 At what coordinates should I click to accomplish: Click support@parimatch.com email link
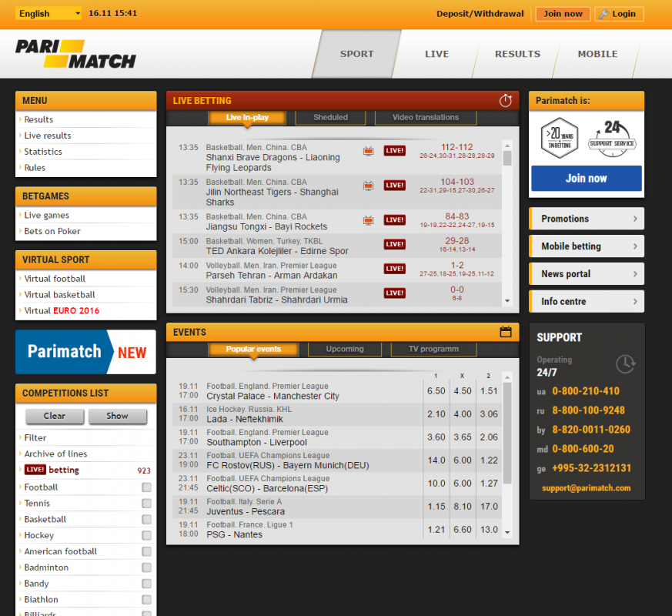tap(587, 488)
